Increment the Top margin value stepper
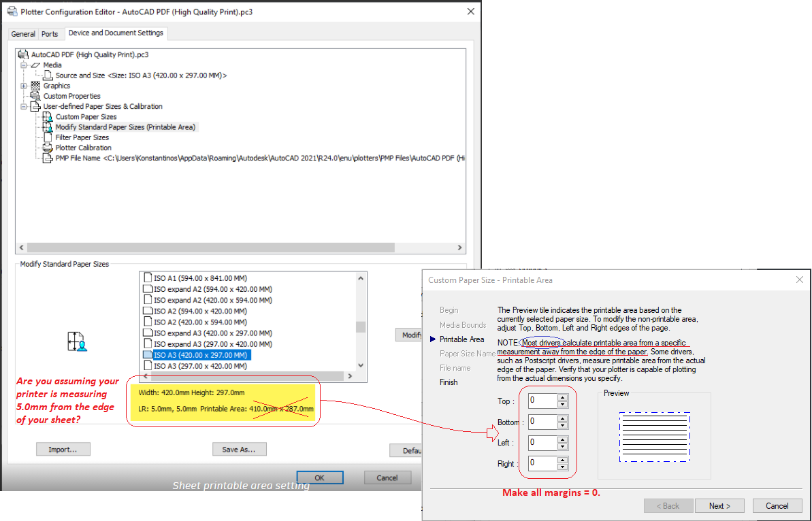 [564, 397]
